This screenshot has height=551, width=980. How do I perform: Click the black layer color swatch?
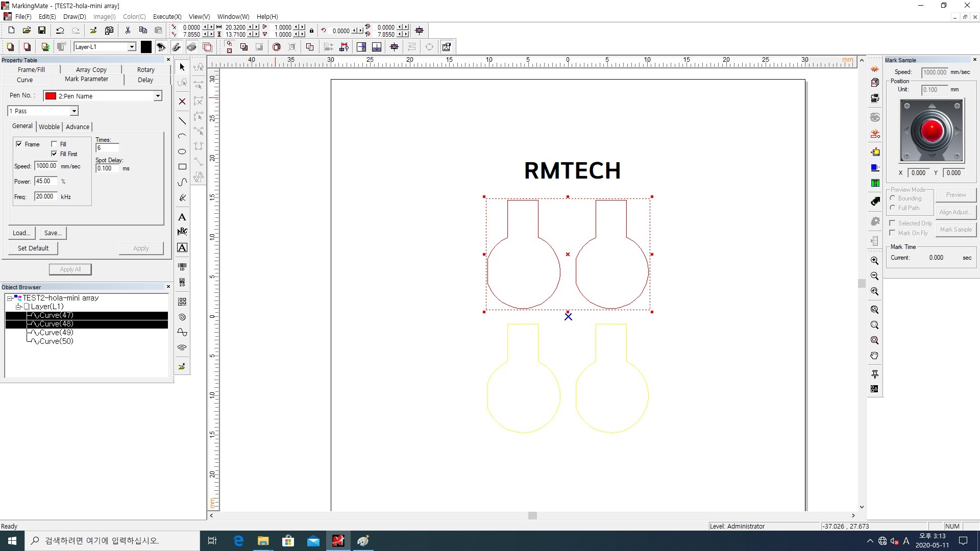(146, 47)
